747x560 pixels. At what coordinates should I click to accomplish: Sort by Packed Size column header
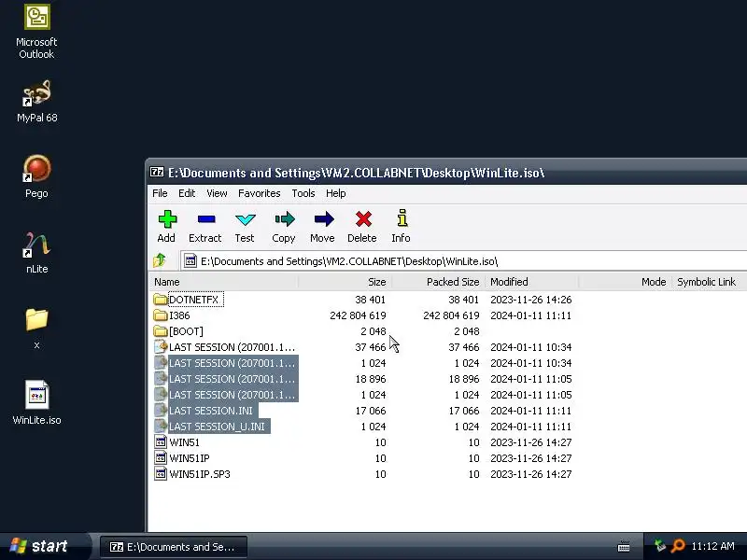(438, 282)
